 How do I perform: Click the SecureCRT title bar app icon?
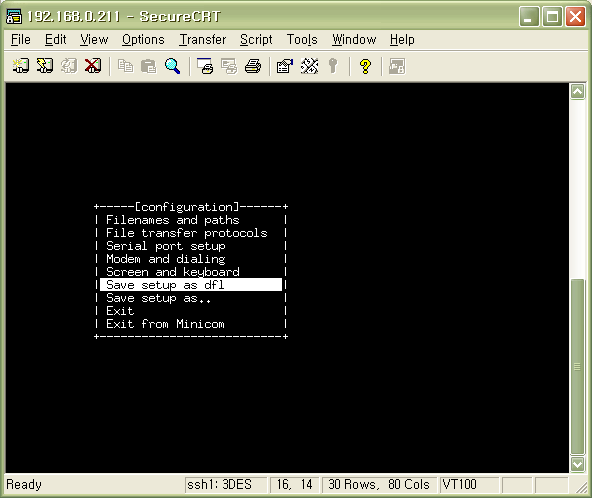point(14,17)
